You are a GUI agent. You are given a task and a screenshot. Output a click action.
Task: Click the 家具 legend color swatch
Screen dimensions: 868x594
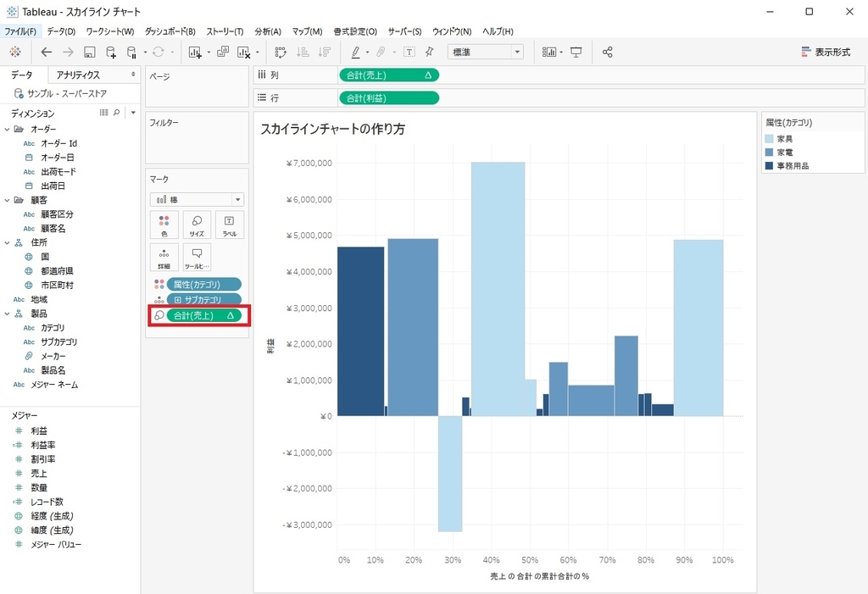(769, 139)
